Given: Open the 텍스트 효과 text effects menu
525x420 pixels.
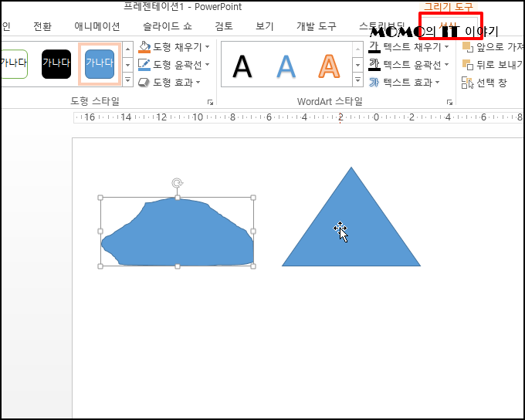Looking at the screenshot, I should click(404, 82).
